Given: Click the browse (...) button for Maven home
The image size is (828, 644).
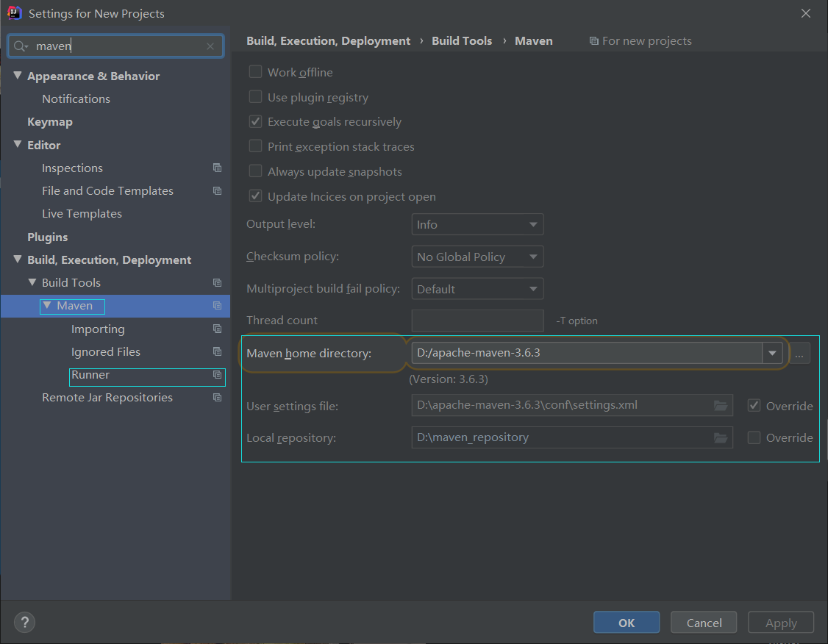Looking at the screenshot, I should coord(799,353).
